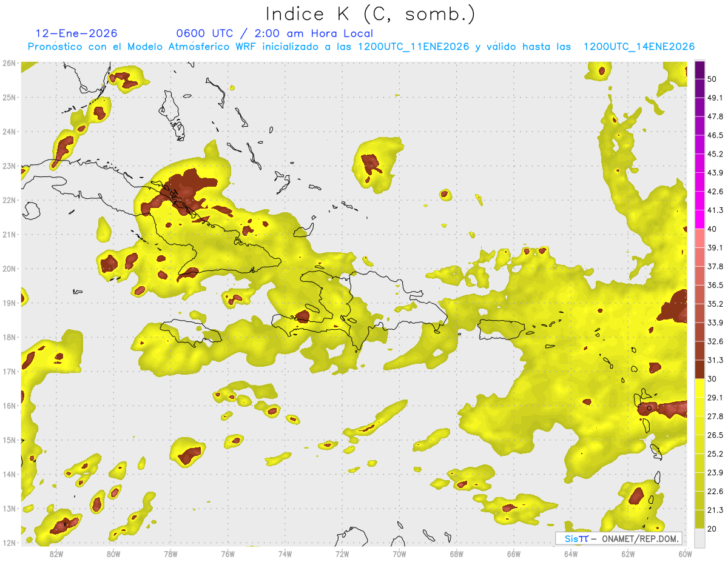Click the valid-until time '1200UTC_14ENE2026'
The width and height of the screenshot is (728, 562).
click(x=639, y=47)
